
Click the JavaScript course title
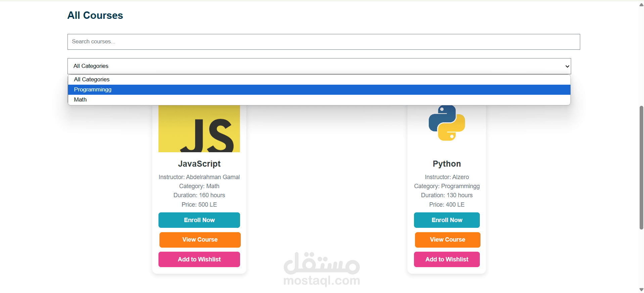point(199,164)
